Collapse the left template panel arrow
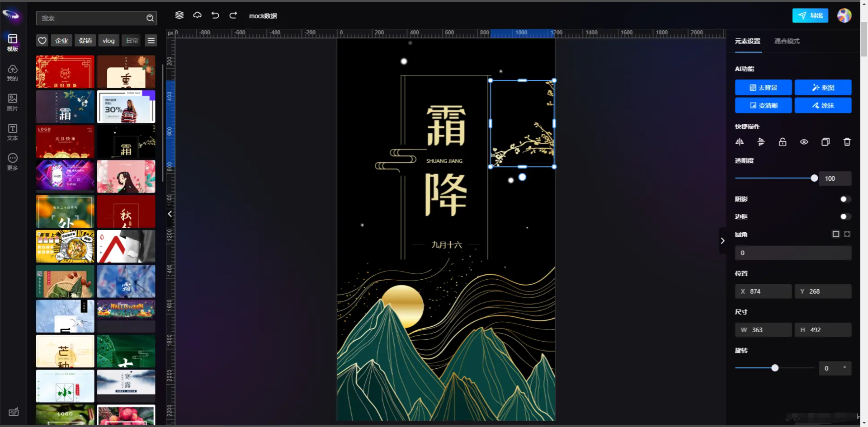The width and height of the screenshot is (868, 427). click(x=170, y=214)
